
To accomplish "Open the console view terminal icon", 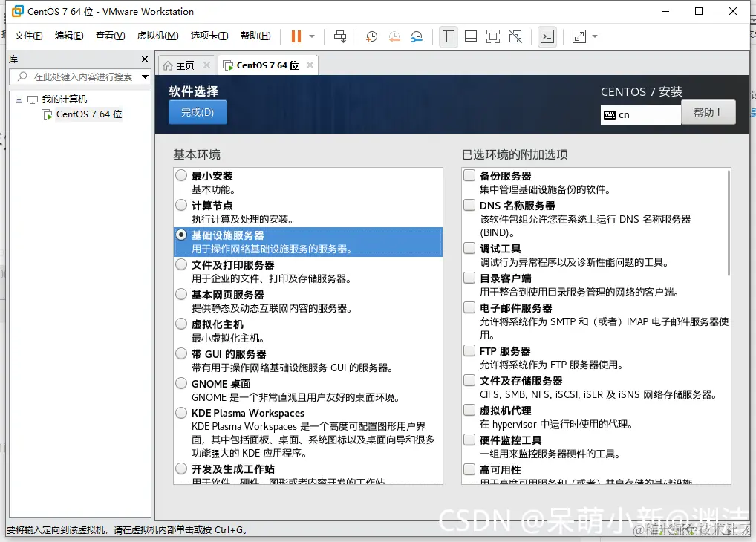I will [x=547, y=36].
